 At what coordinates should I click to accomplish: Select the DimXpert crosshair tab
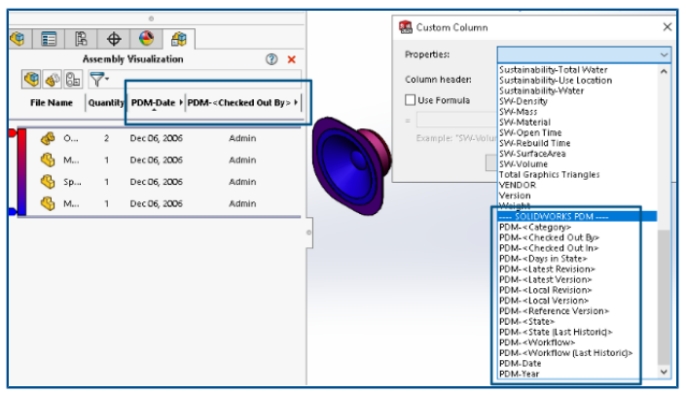coord(114,39)
